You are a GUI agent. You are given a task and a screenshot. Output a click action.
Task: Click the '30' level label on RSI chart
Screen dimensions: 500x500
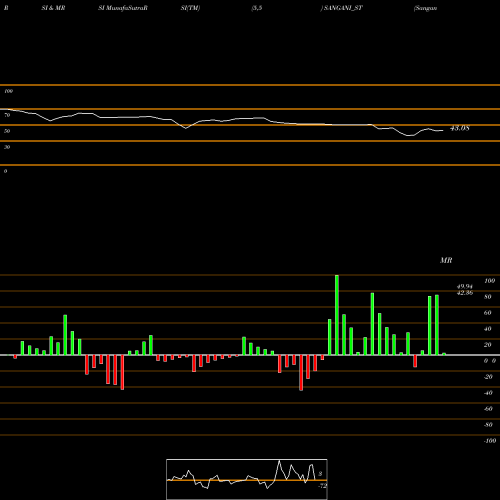point(7,147)
